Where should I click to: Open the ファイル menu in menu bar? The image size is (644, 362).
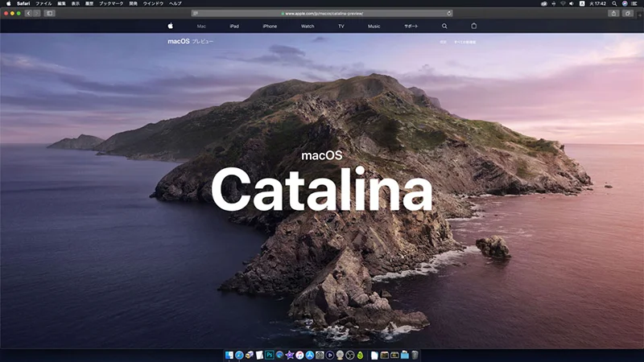(43, 3)
